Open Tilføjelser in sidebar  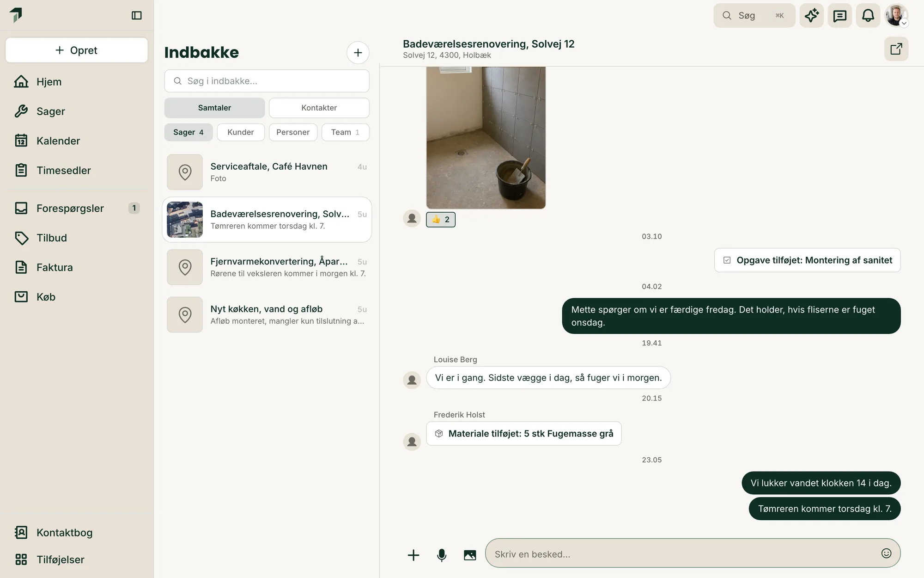click(x=77, y=560)
